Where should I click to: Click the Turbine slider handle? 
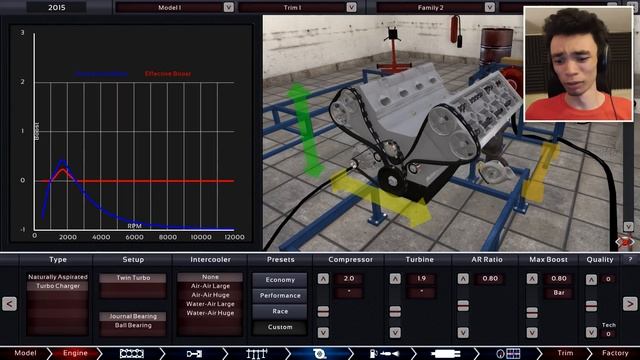click(x=395, y=311)
